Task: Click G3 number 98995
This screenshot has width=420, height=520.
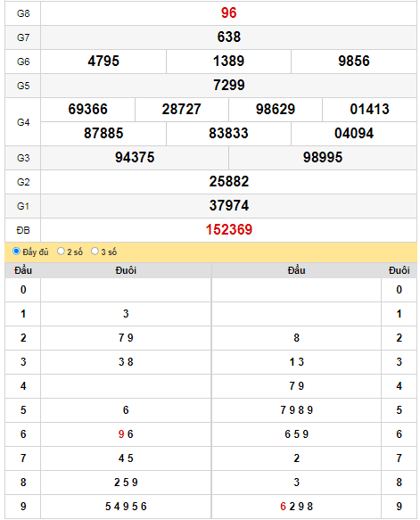Action: [323, 157]
